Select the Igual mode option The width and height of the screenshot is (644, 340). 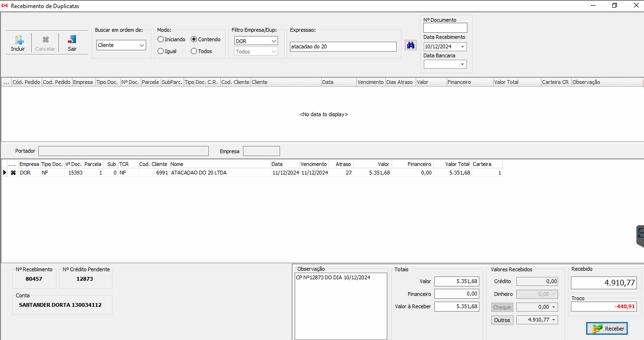161,51
